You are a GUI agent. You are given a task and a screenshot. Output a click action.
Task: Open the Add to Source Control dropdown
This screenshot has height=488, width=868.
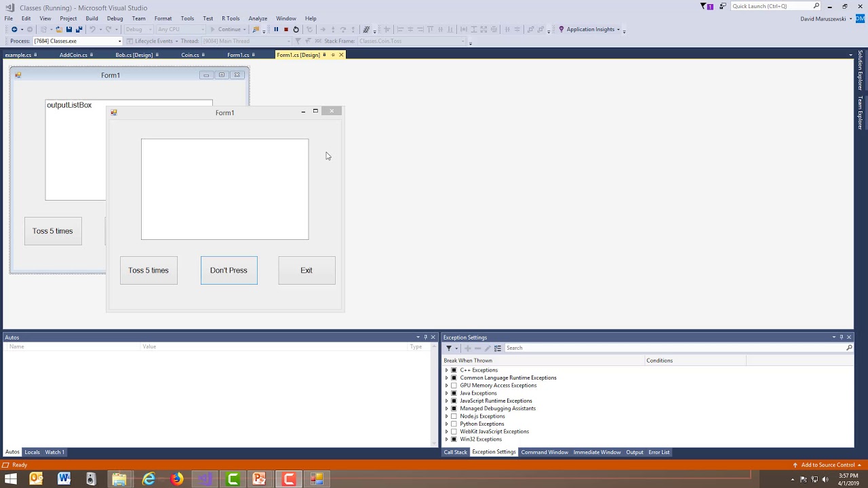(859, 465)
